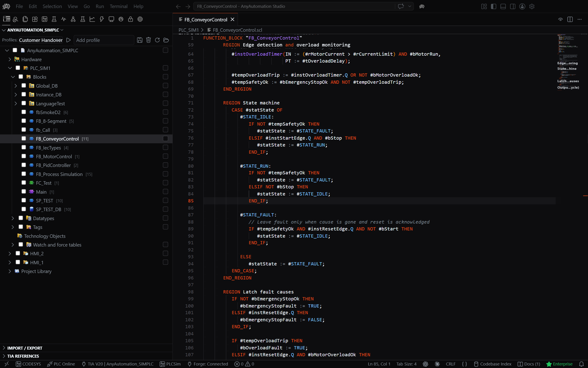
Task: Open the pulse waveform monitor icon
Action: tap(64, 19)
